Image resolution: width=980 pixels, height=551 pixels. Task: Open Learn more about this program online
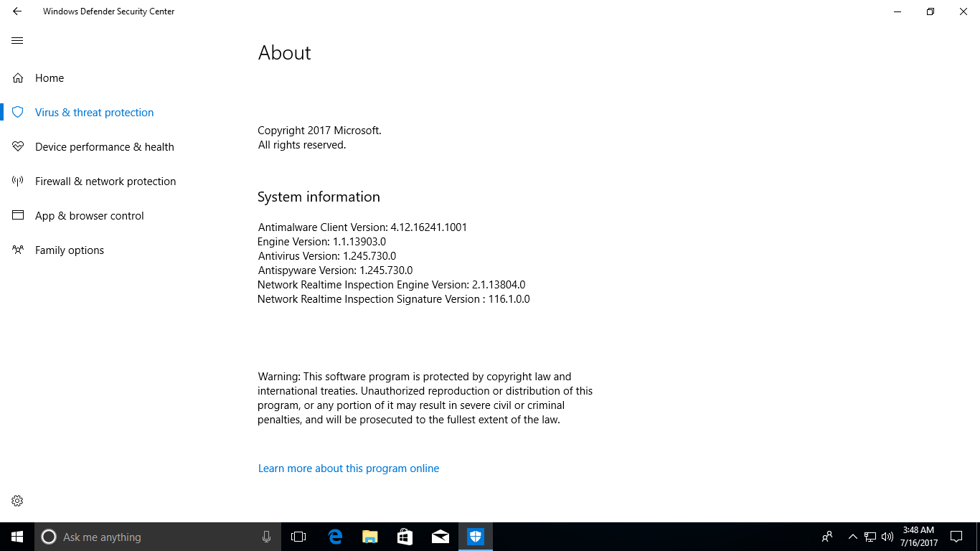coord(349,468)
